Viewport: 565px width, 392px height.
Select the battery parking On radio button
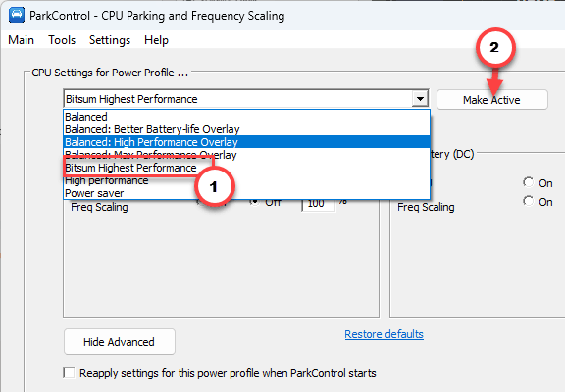(529, 182)
